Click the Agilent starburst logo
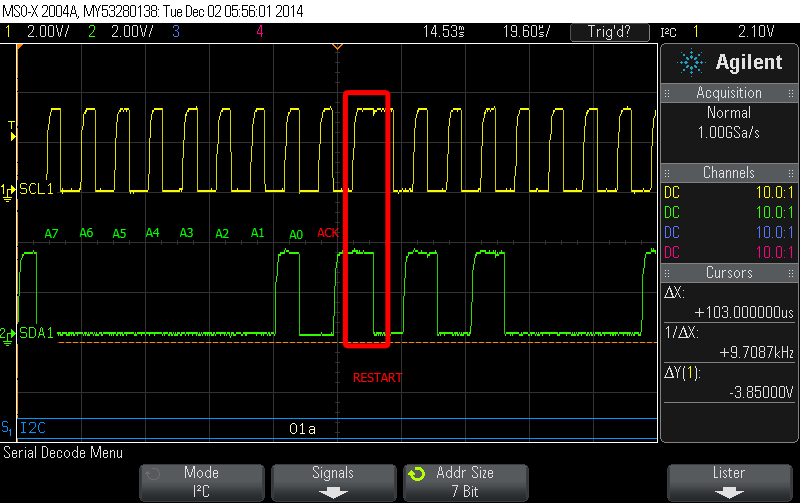This screenshot has width=800, height=503. [690, 63]
